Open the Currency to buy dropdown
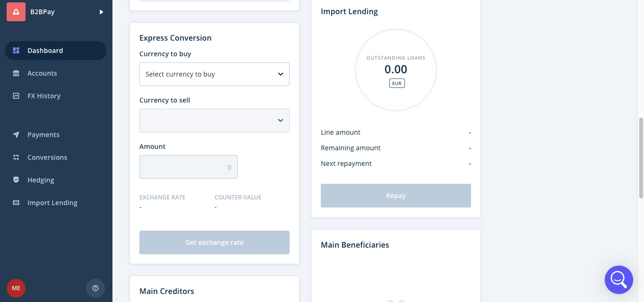The image size is (644, 302). 214,74
